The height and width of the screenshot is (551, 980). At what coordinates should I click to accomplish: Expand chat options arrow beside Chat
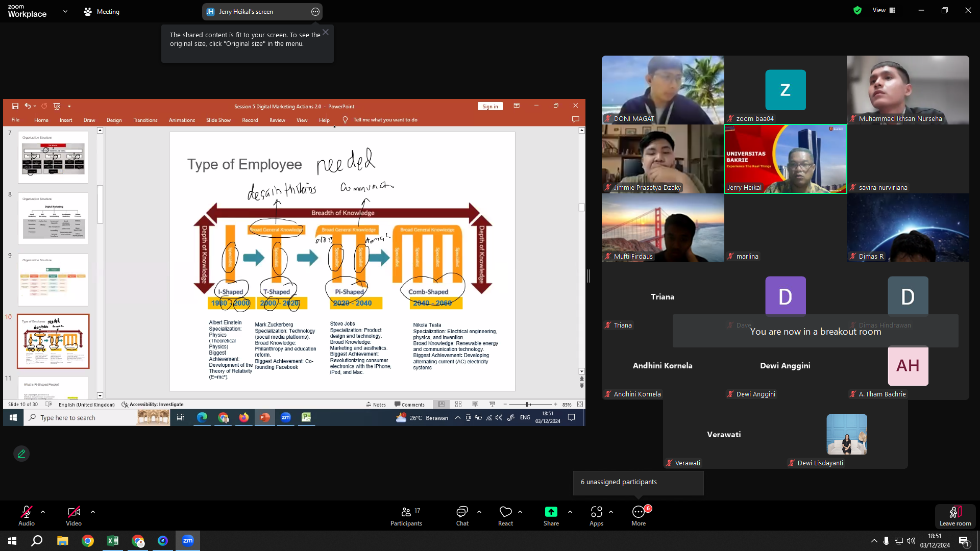(x=479, y=512)
